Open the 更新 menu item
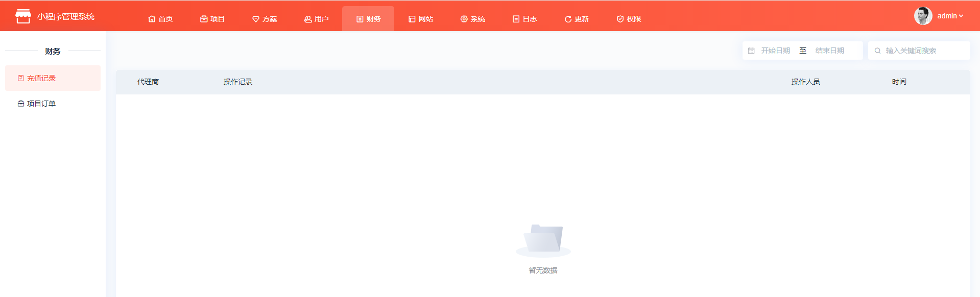This screenshot has height=297, width=980. click(x=577, y=19)
